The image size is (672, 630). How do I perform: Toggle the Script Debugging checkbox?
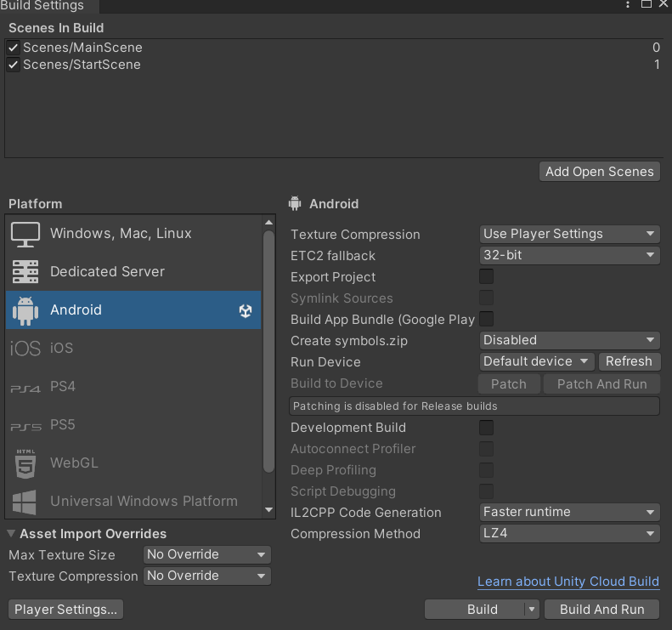click(x=487, y=491)
